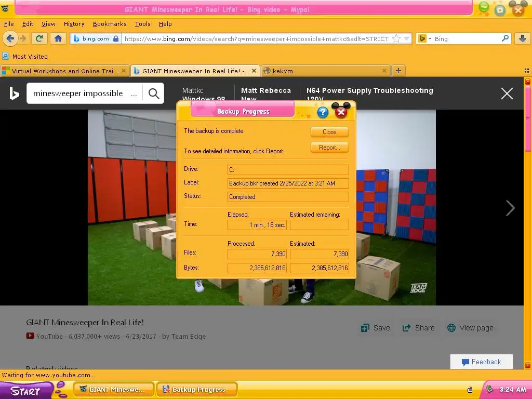The height and width of the screenshot is (399, 532).
Task: Open the Edit menu
Action: coord(28,24)
